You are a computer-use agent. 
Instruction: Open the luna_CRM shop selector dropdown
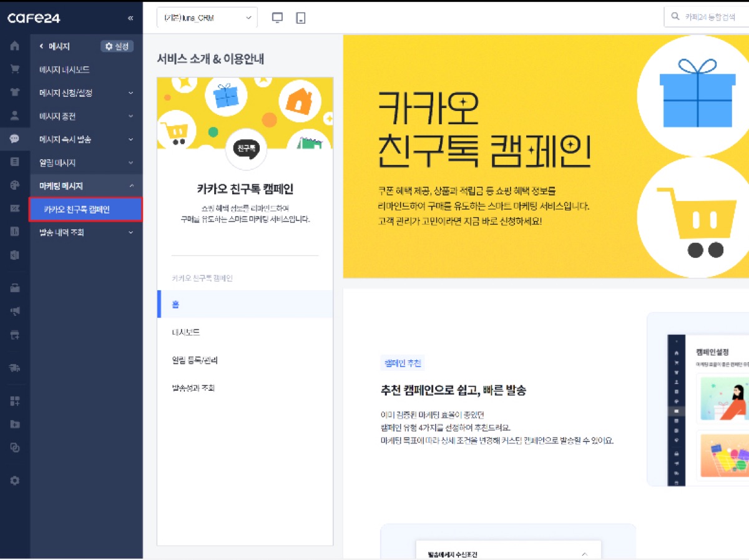207,18
